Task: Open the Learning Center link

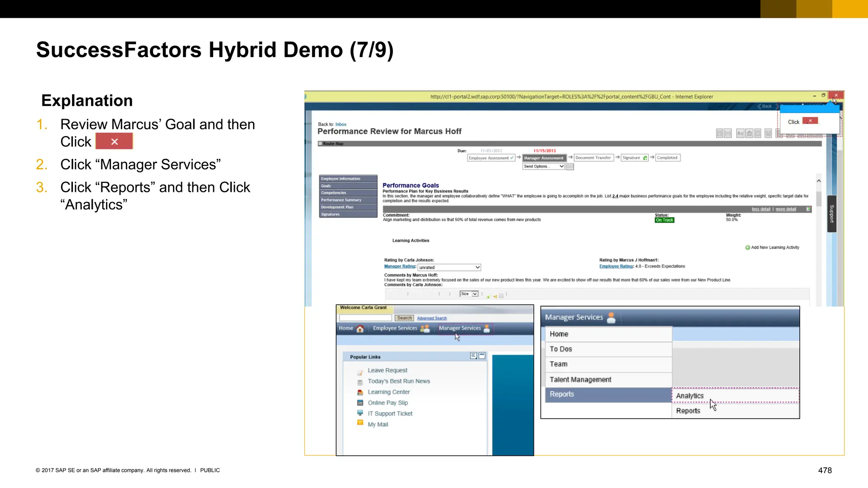Action: (389, 392)
